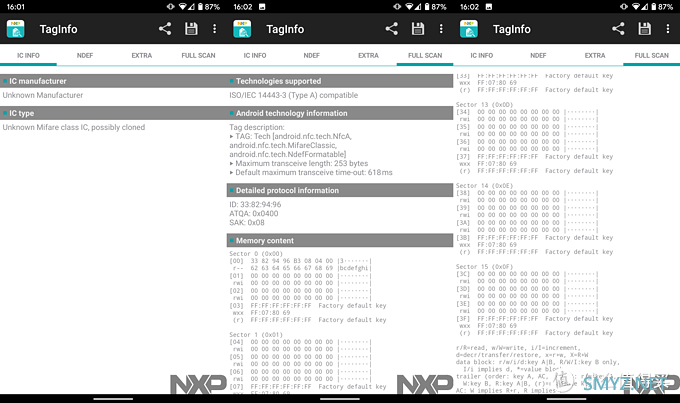The width and height of the screenshot is (680, 403).
Task: Tap the save floppy icon in the first TagInfo screen
Action: pyautogui.click(x=191, y=29)
